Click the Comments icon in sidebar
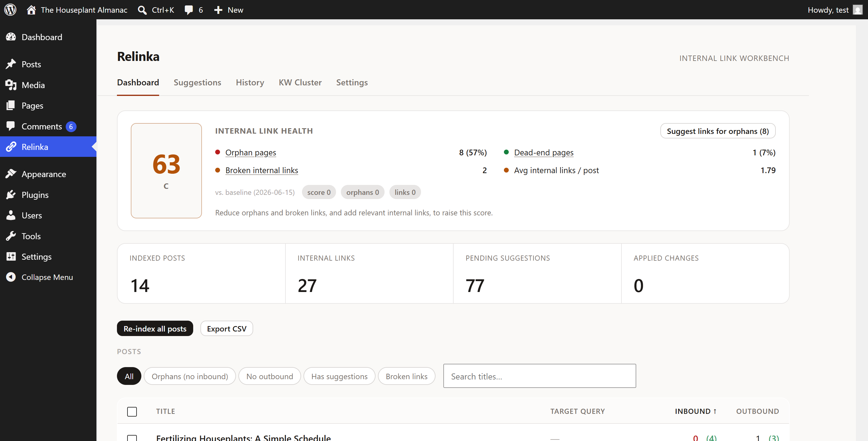868x441 pixels. (11, 126)
